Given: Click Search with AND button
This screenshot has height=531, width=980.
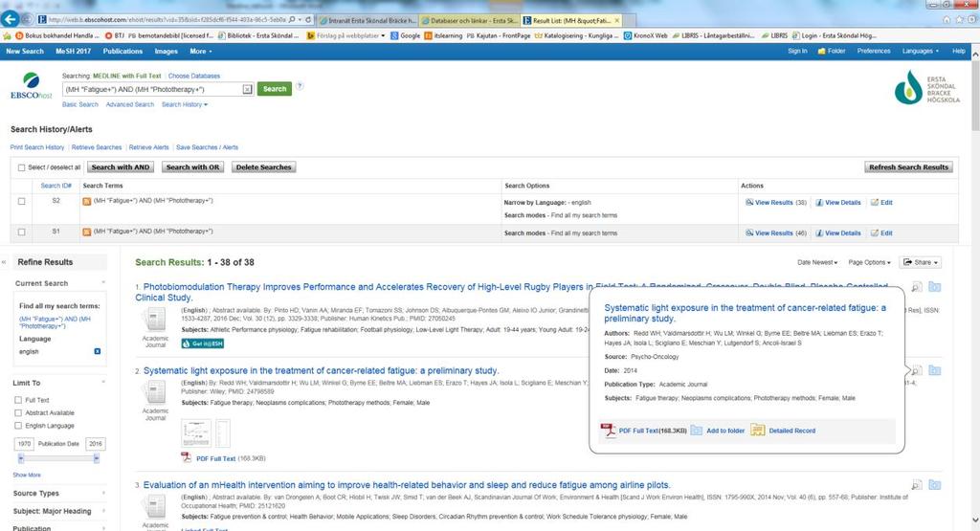Looking at the screenshot, I should pos(121,167).
